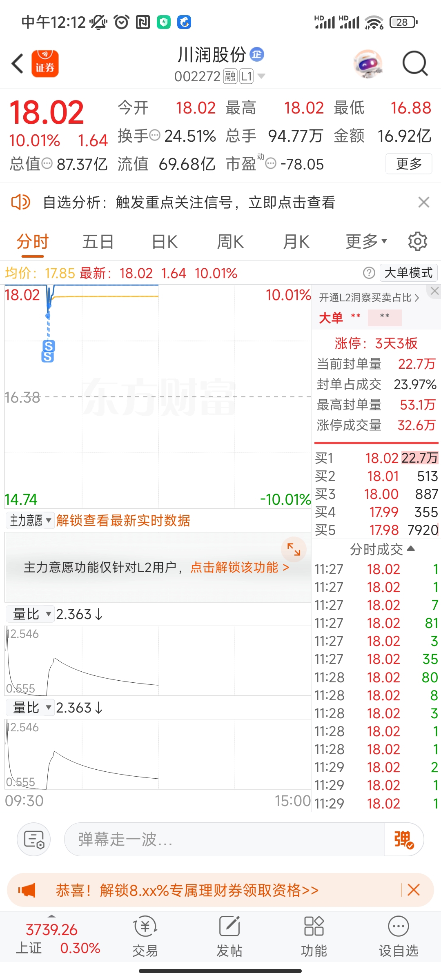Collapse the 分时成交 list header

click(382, 549)
